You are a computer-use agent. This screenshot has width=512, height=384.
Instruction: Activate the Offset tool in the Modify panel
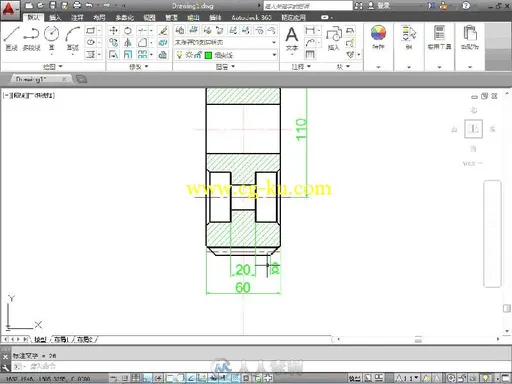(163, 54)
